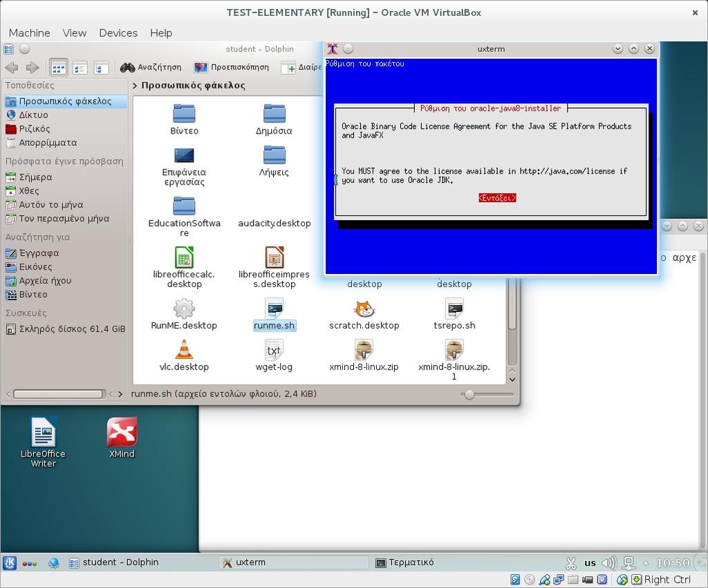Open the KDE application launcher
This screenshot has width=708, height=588.
(10, 562)
